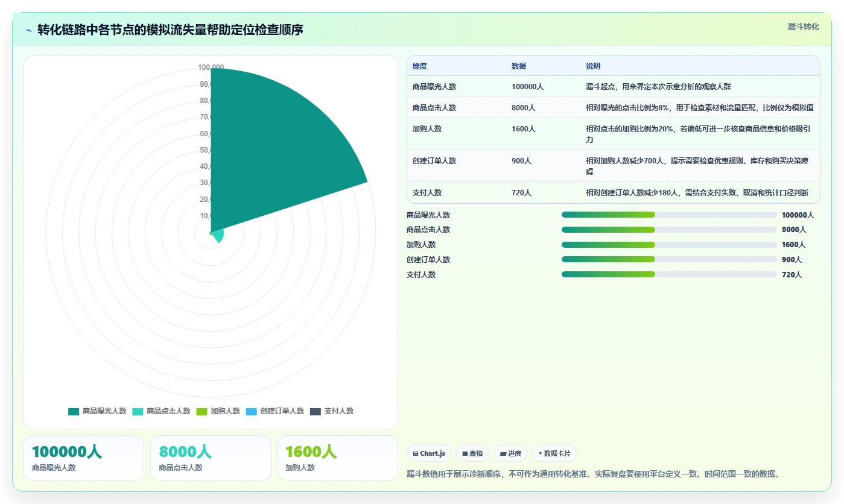The width and height of the screenshot is (844, 504).
Task: Click the small light-teal 商品点击人数 chart segment
Action: pos(218,236)
